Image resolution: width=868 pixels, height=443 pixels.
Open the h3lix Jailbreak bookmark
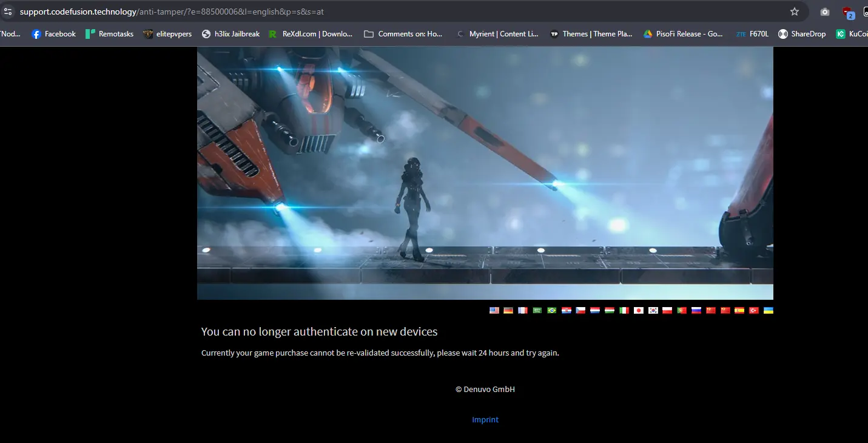coord(230,34)
